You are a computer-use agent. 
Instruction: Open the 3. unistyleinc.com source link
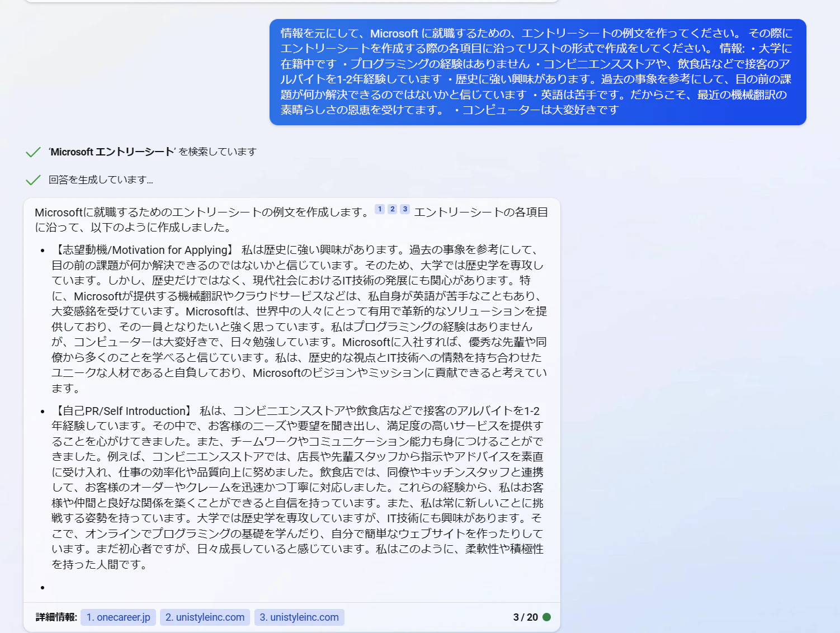[299, 617]
